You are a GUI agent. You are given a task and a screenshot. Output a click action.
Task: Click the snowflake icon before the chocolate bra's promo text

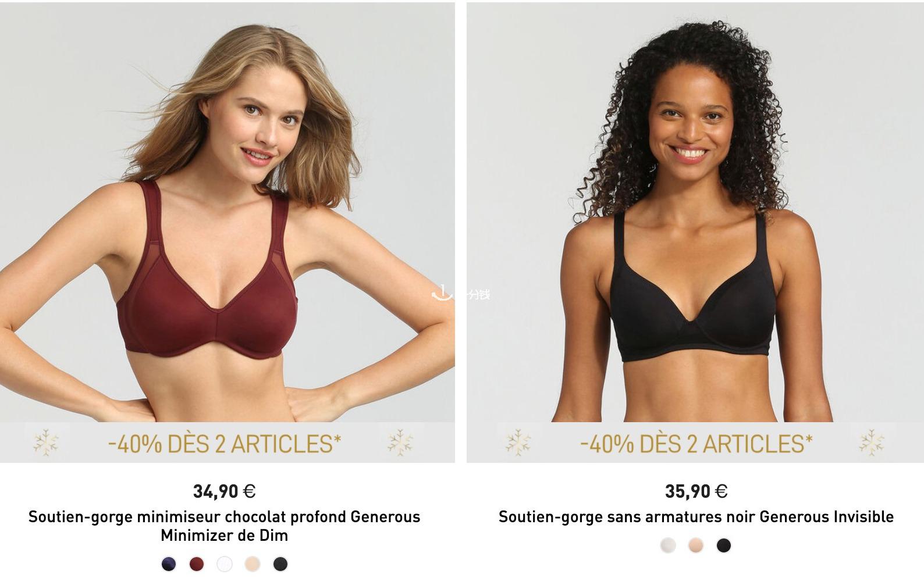(x=46, y=443)
